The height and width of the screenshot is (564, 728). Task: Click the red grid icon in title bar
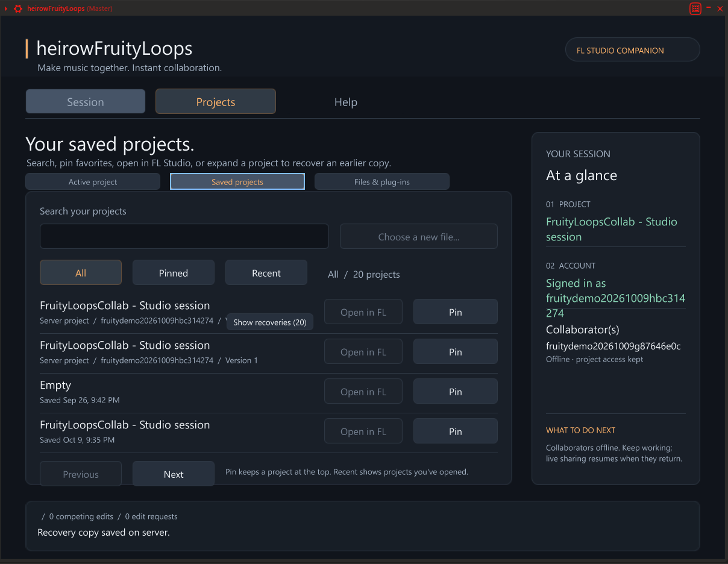coord(695,8)
